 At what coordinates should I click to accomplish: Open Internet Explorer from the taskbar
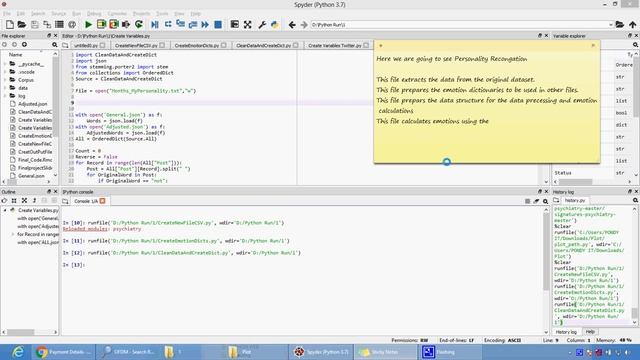18,352
